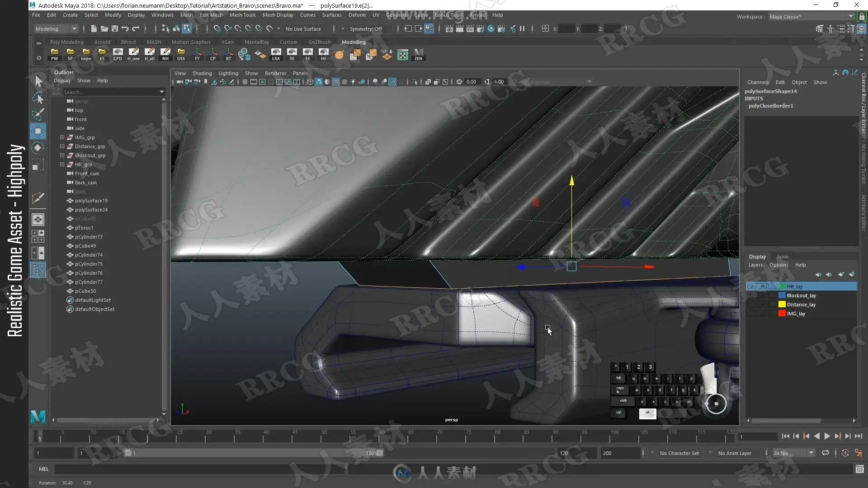Click the ZEN shelf icon
This screenshot has height=488, width=868.
pyautogui.click(x=419, y=54)
